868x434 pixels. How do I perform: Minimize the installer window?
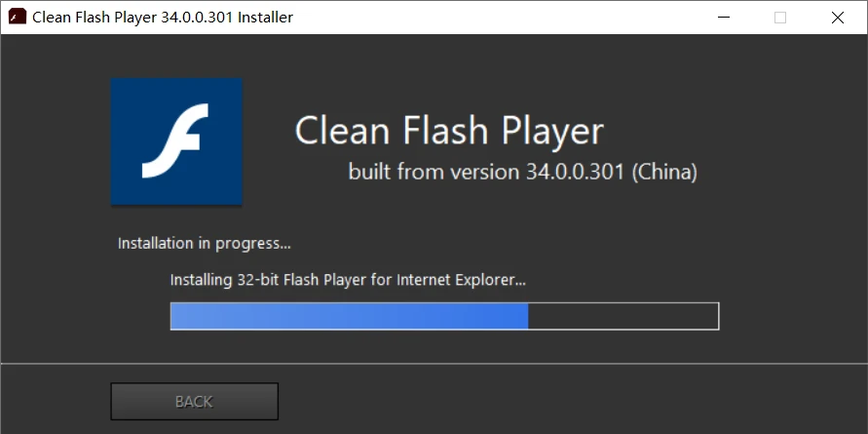point(723,18)
